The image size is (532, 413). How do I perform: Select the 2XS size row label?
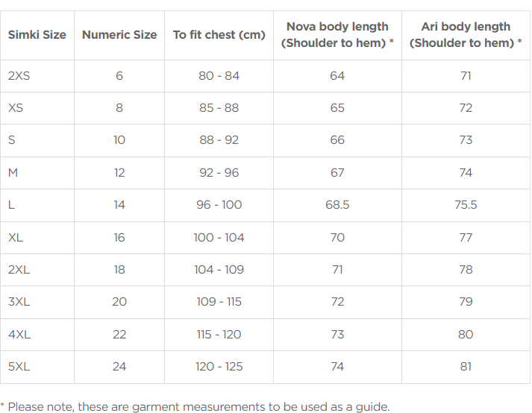point(19,75)
